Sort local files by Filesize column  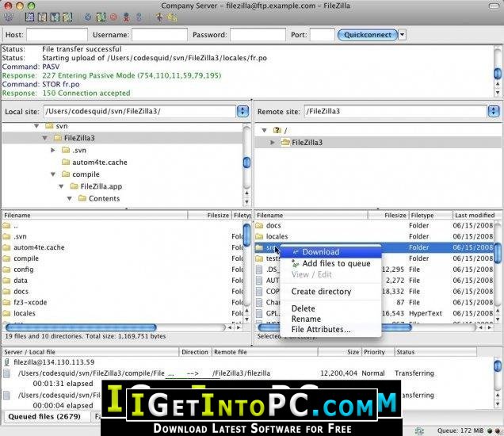(209, 215)
